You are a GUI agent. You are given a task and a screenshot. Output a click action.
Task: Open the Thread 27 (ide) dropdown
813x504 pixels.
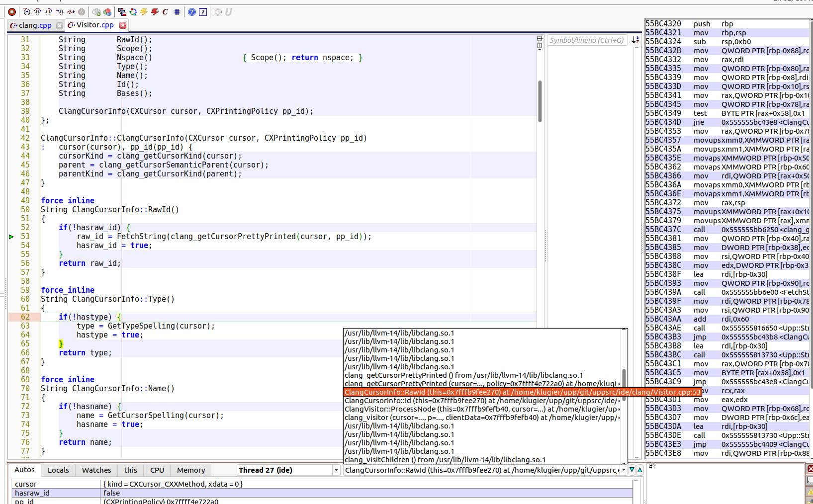click(x=336, y=470)
